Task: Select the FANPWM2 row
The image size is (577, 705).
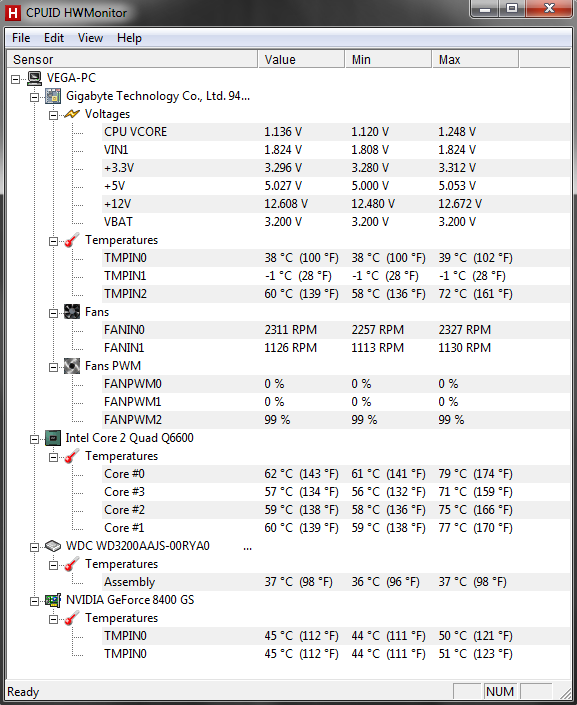Action: (336, 419)
